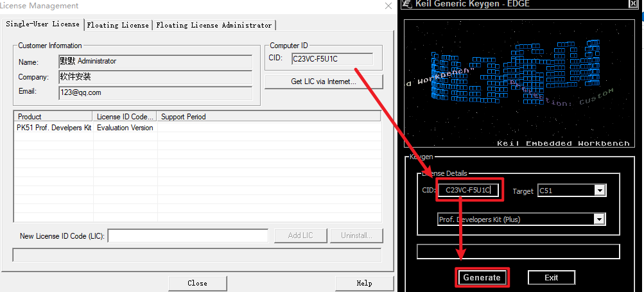Click Get LIC via Internet button

tap(324, 82)
